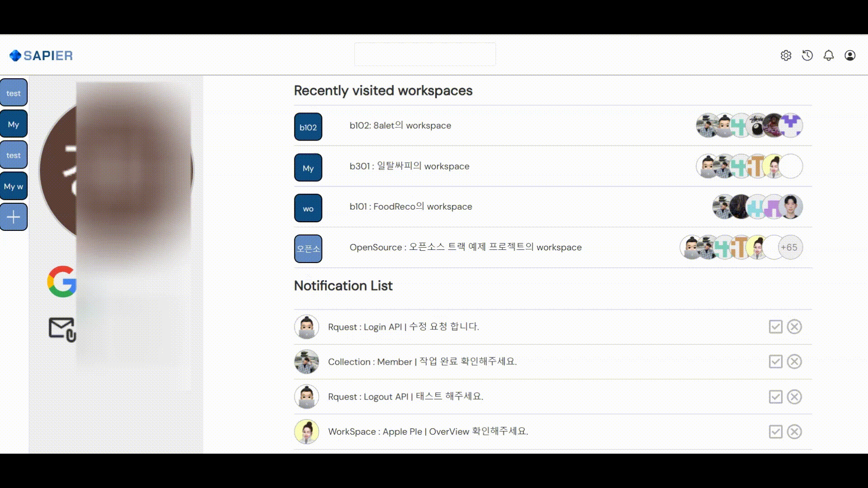Check off the Apple Pie OverView notification
Image resolution: width=868 pixels, height=488 pixels.
coord(775,432)
